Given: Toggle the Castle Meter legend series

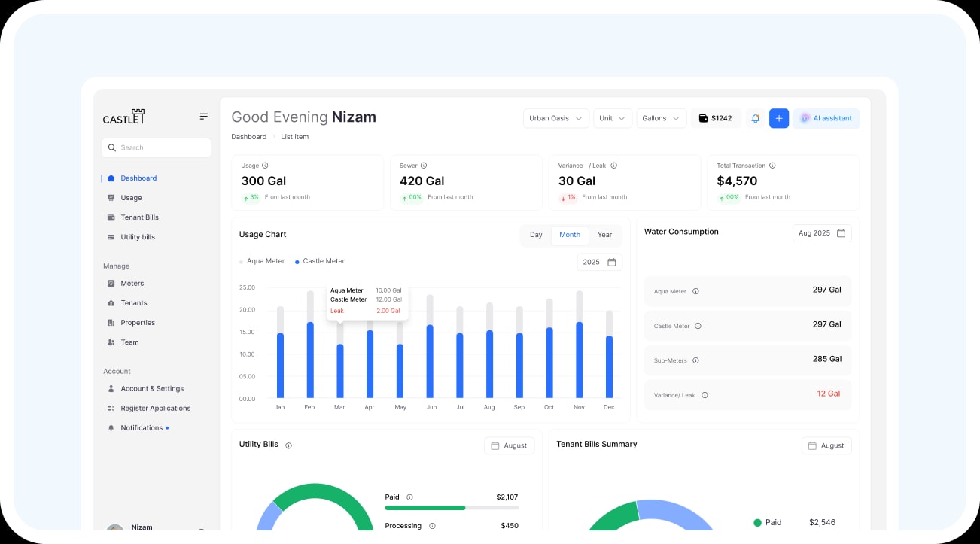Looking at the screenshot, I should coord(320,261).
